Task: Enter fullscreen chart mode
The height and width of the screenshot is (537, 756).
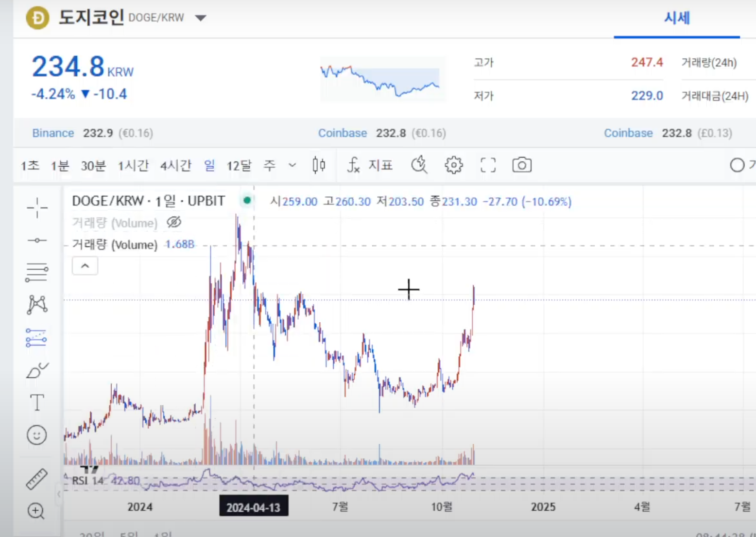Action: click(x=488, y=165)
